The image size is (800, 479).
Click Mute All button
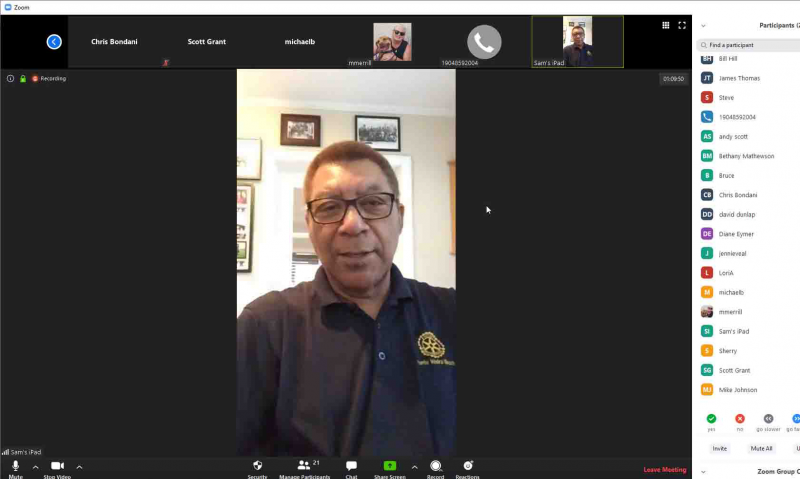[761, 448]
